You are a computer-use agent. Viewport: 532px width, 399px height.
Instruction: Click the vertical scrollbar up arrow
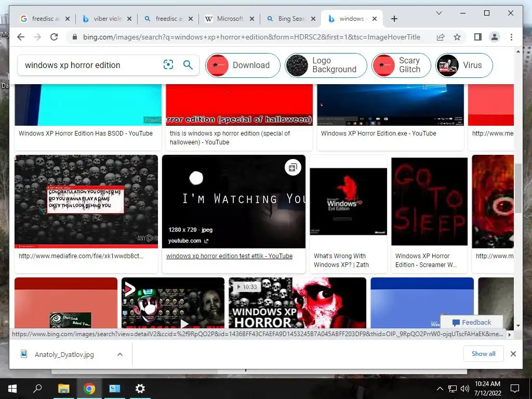(x=518, y=51)
